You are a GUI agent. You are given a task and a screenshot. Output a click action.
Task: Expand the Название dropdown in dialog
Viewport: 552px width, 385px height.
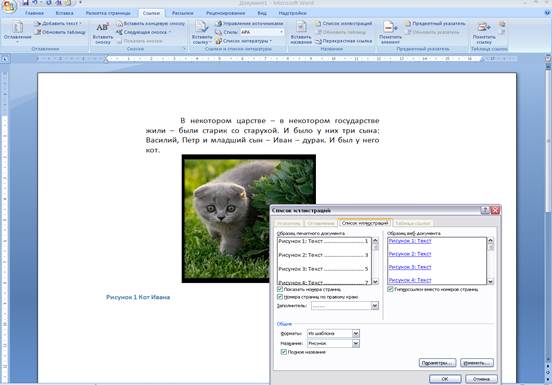coord(356,343)
